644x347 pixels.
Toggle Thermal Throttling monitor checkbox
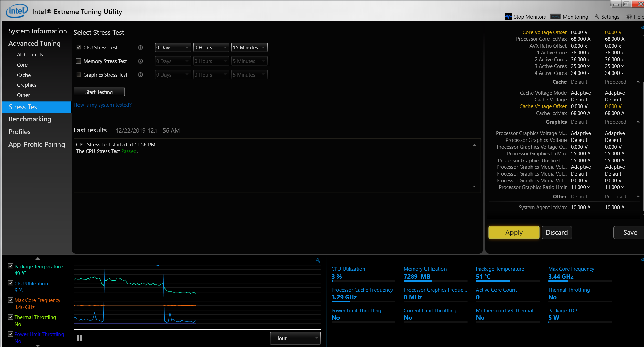11,317
